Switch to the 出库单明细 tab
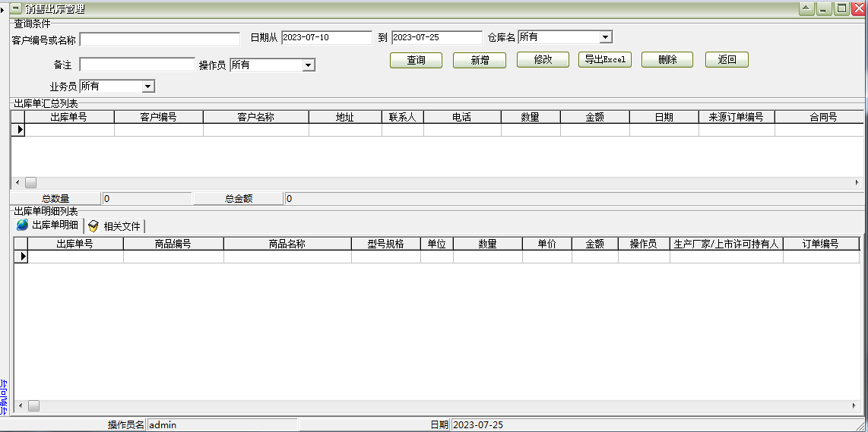Viewport: 868px width, 432px height. 48,225
